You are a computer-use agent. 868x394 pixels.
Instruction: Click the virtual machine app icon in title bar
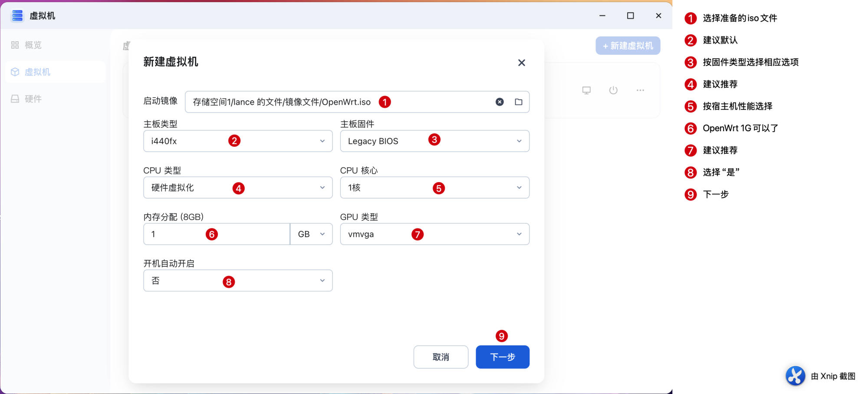tap(17, 16)
